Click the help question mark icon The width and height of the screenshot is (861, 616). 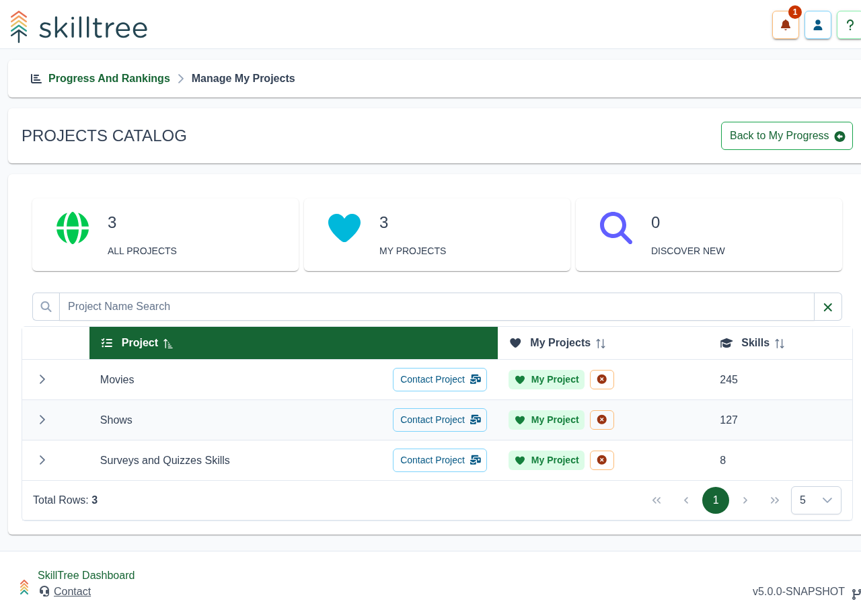click(849, 25)
